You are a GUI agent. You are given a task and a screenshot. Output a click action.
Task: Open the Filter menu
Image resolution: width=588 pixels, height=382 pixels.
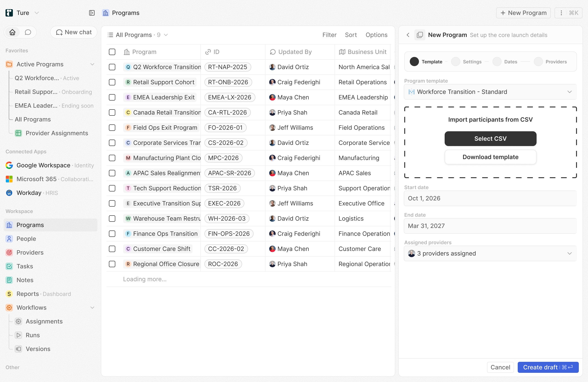point(329,35)
